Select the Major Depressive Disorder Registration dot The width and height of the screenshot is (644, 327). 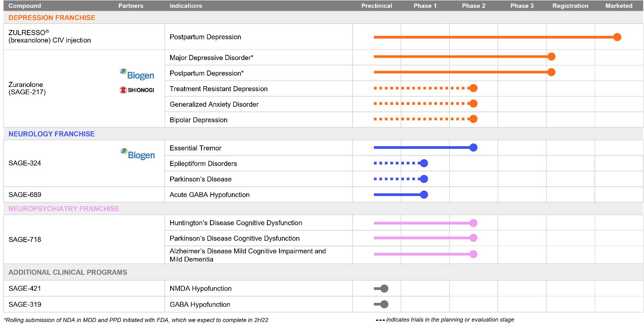[551, 57]
